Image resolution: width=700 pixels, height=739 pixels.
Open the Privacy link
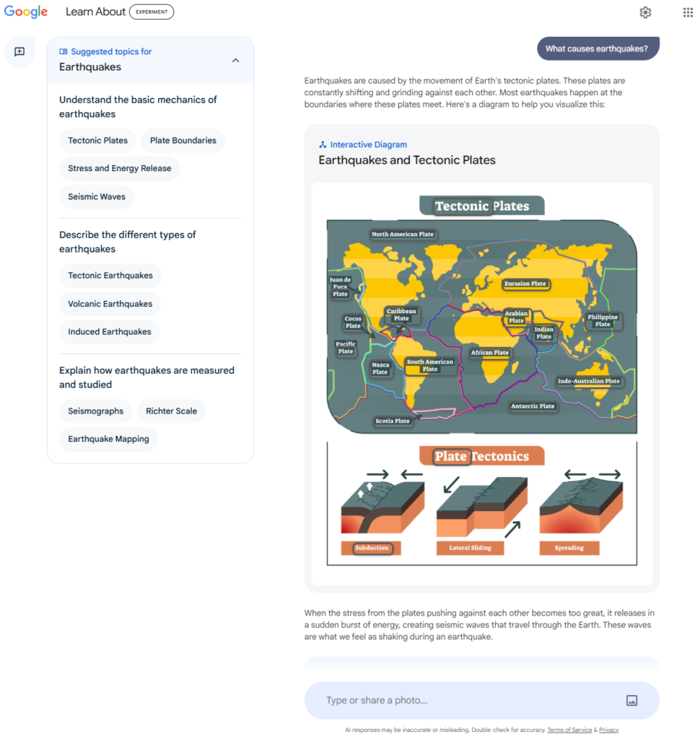608,730
